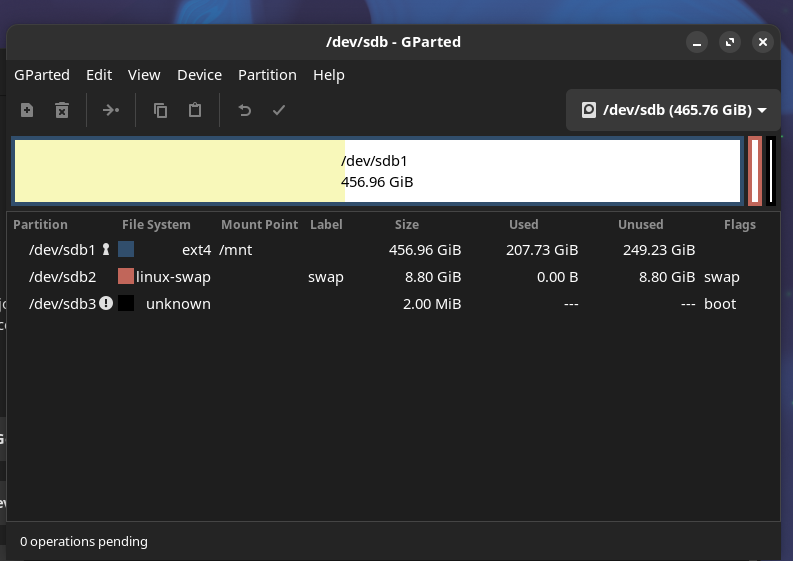The width and height of the screenshot is (793, 561).
Task: Click the Undo last operation icon
Action: point(244,110)
